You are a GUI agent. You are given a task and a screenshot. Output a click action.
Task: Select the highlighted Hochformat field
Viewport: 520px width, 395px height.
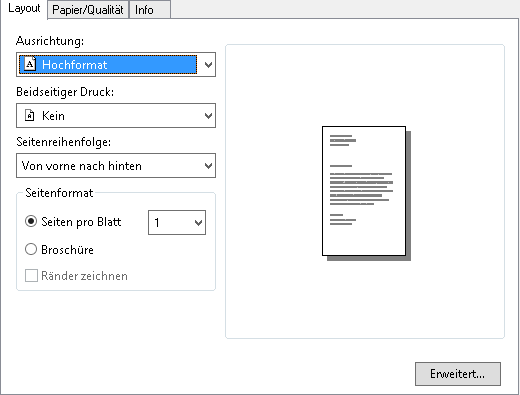(x=108, y=64)
